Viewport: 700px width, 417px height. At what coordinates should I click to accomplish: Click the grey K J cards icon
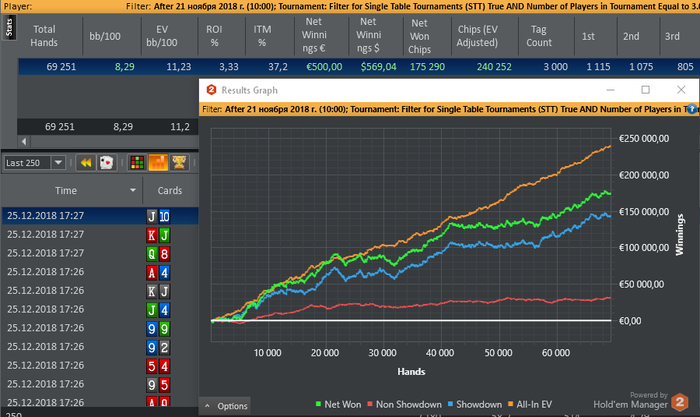158,292
